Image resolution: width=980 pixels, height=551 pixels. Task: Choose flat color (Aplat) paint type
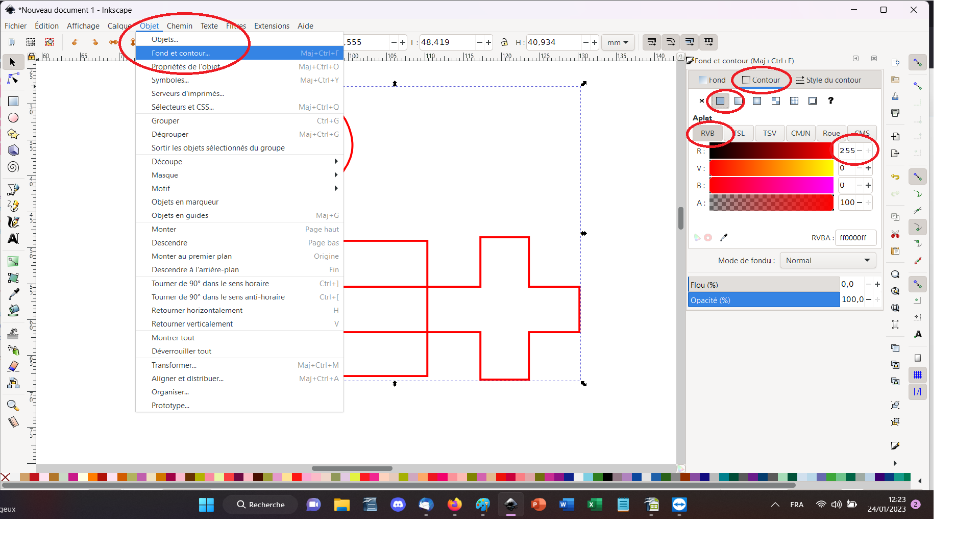point(720,101)
